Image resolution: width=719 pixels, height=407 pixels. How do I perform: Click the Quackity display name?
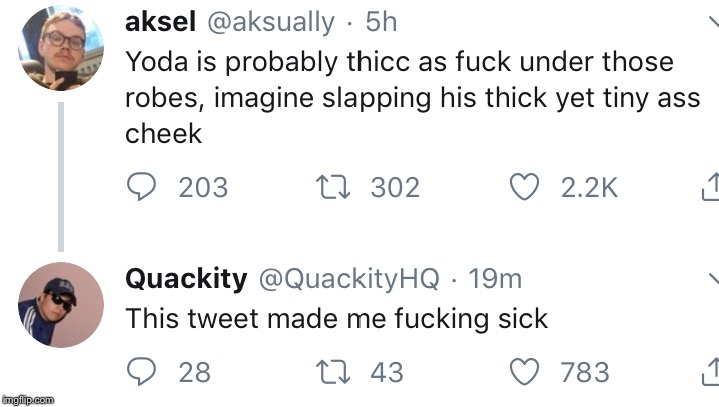point(186,279)
